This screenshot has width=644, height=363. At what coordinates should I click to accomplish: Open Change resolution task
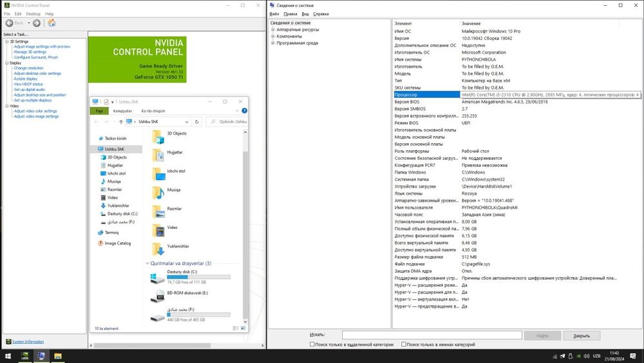[x=28, y=68]
